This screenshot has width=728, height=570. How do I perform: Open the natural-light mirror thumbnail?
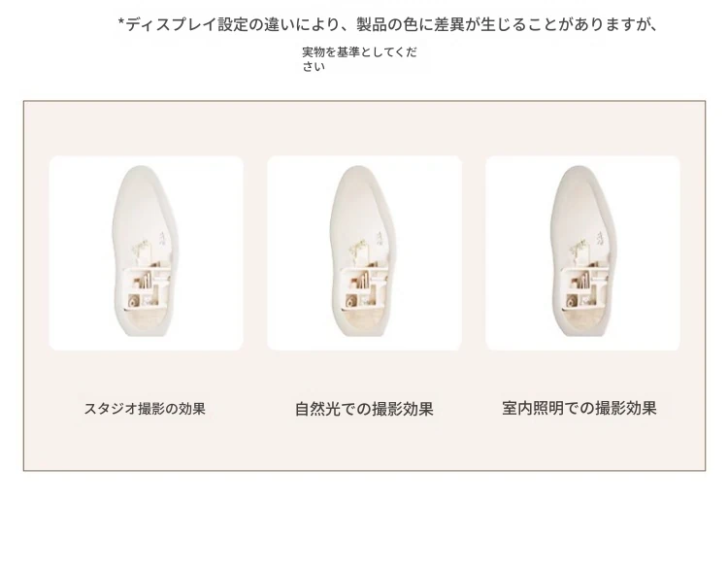coord(364,253)
